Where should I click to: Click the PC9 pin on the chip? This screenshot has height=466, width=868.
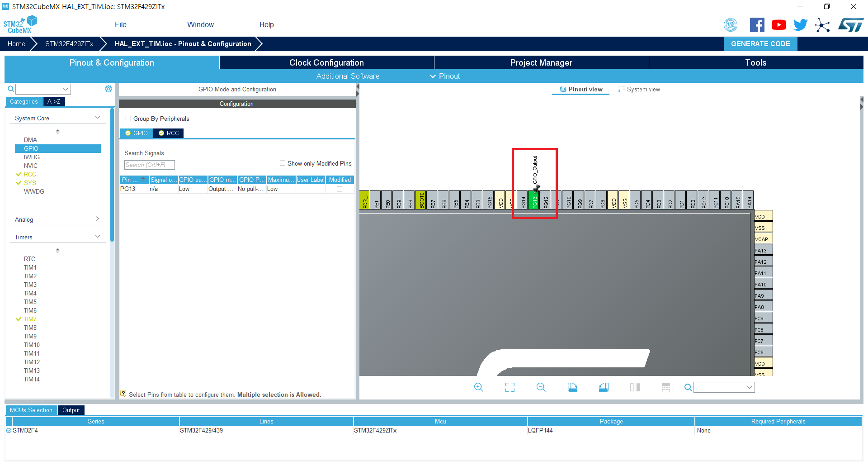click(764, 318)
